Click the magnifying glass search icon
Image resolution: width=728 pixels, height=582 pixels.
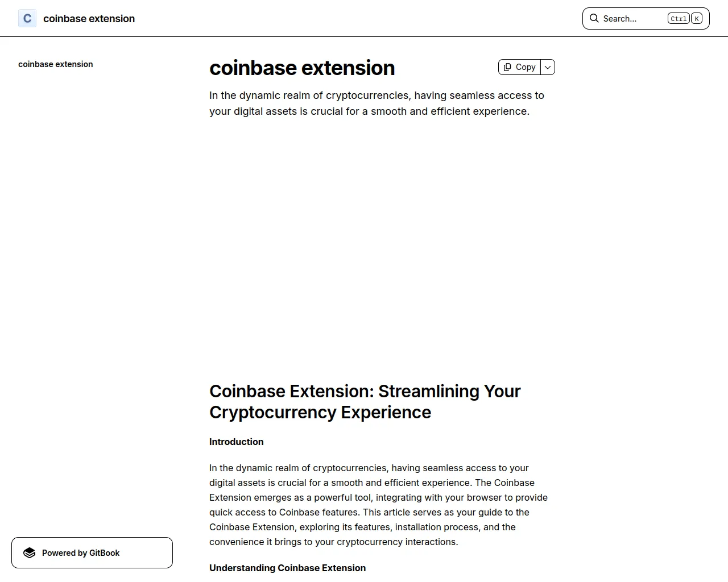pyautogui.click(x=594, y=18)
